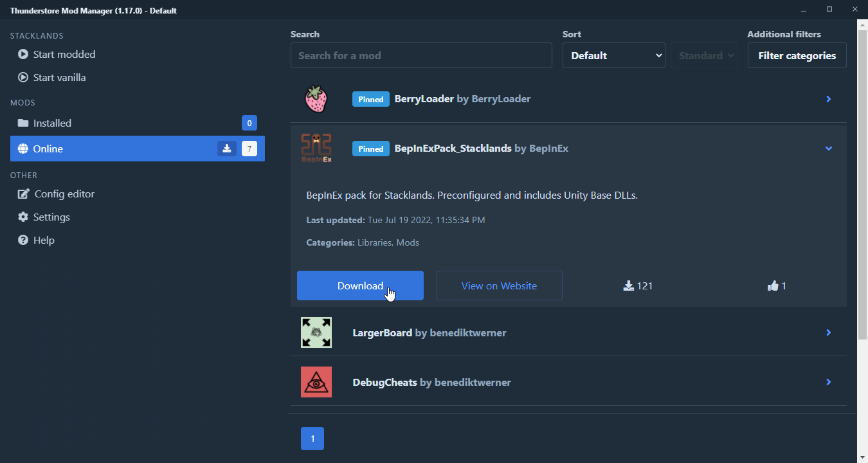Click the thumbs up icon for BepInExPack
The height and width of the screenshot is (463, 868).
tap(773, 285)
